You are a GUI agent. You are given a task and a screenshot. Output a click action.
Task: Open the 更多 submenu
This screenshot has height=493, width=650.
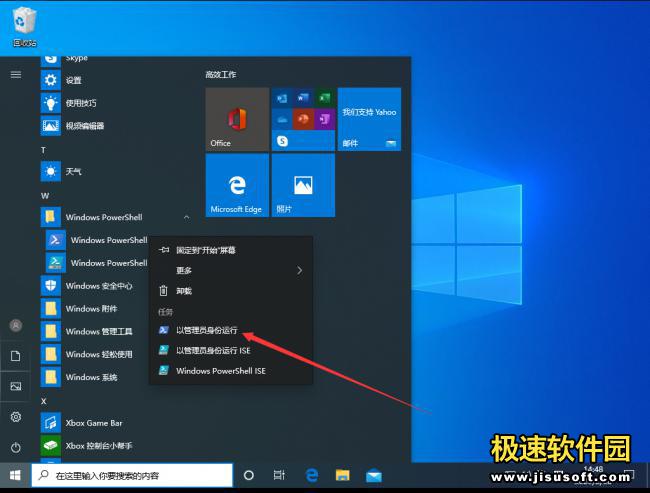[231, 270]
